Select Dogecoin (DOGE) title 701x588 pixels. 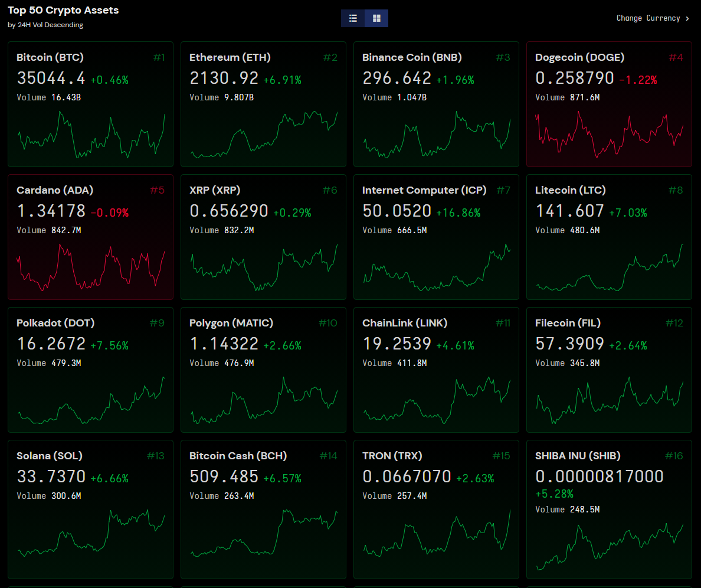tap(579, 57)
